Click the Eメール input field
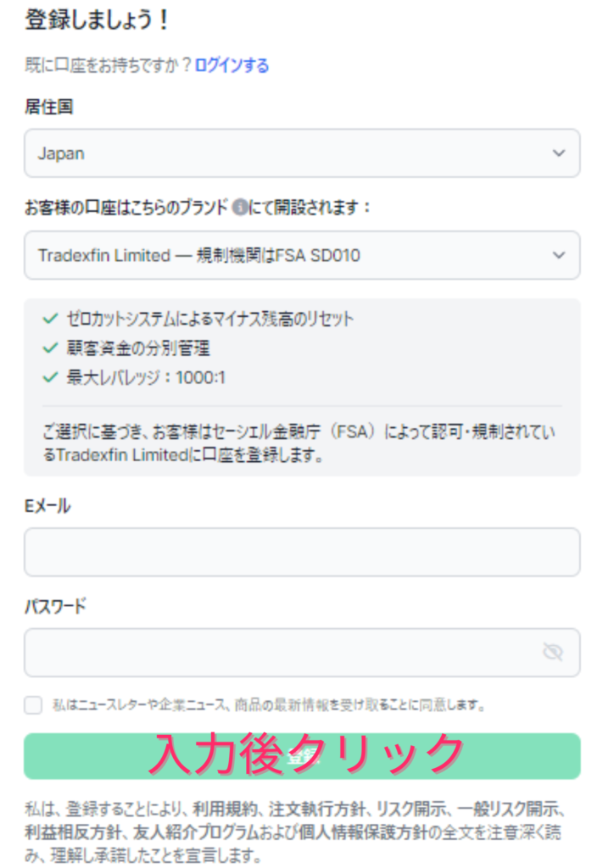Image resolution: width=614 pixels, height=868 pixels. click(x=301, y=551)
